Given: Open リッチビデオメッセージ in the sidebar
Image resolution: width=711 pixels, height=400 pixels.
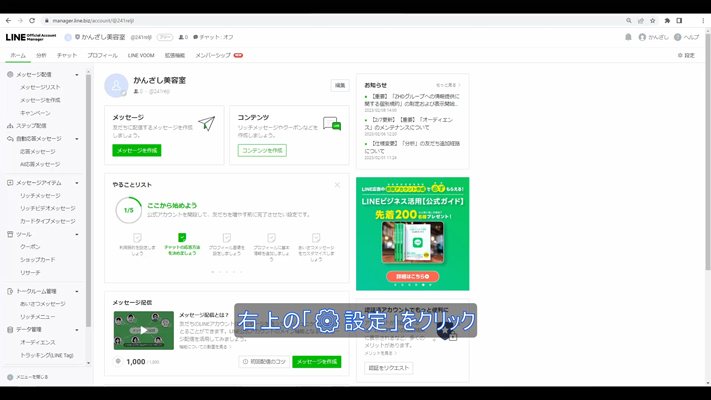Looking at the screenshot, I should click(48, 208).
